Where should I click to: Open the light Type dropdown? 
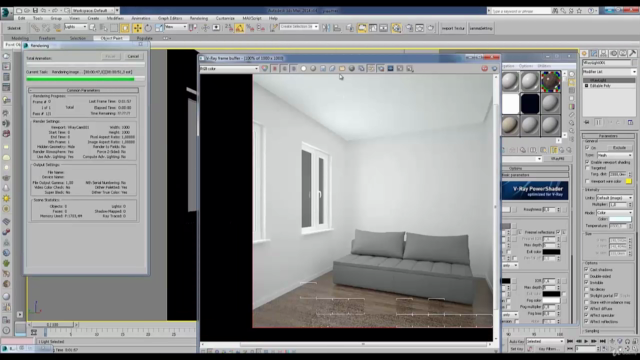coord(615,155)
